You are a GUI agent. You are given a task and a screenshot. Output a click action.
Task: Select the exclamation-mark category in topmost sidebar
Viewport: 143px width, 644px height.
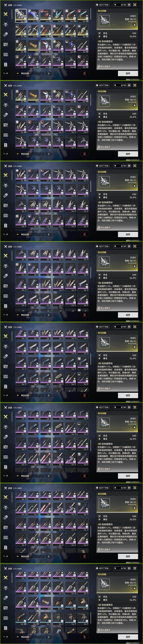[x=5, y=65]
